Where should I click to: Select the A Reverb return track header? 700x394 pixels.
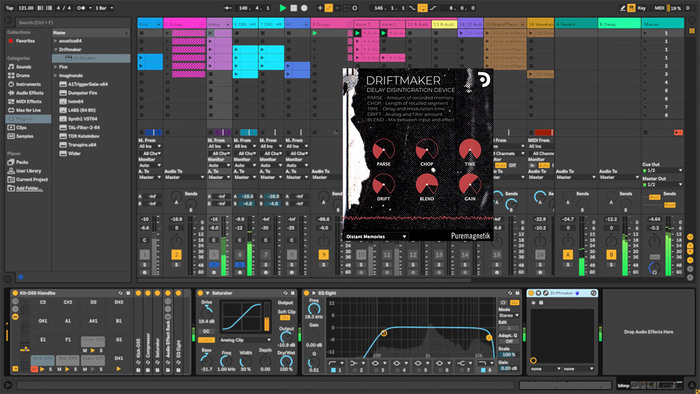[576, 24]
